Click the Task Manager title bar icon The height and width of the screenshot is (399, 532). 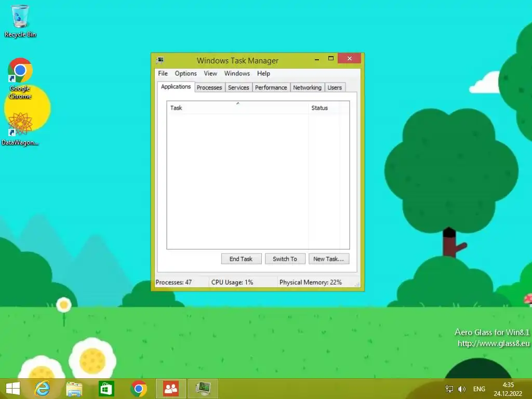point(160,60)
